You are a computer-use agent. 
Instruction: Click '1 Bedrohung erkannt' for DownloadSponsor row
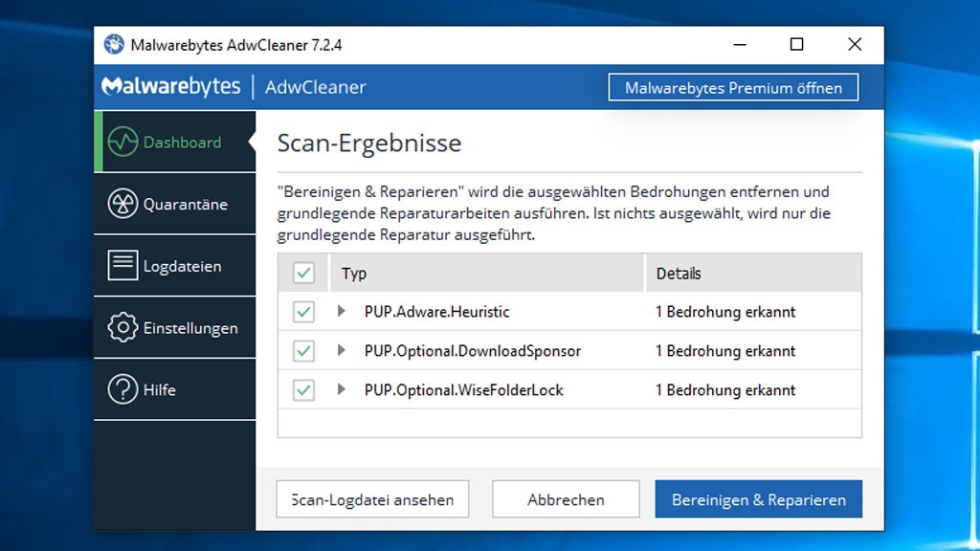click(x=725, y=351)
